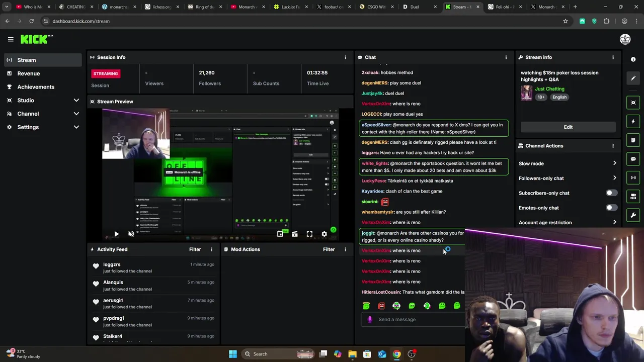Open the hamburger menu beside the KICK logo
Image resolution: width=644 pixels, height=362 pixels.
[x=11, y=39]
